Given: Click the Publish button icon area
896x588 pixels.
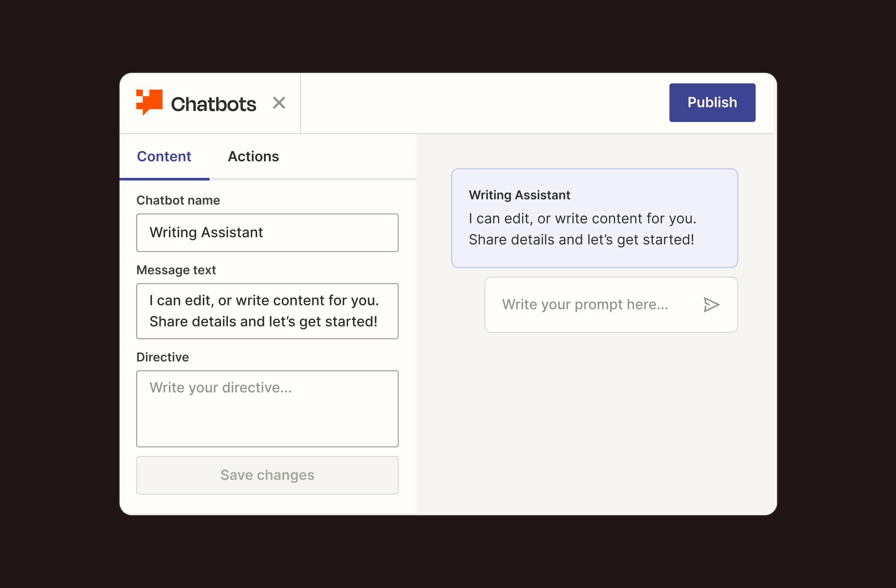Looking at the screenshot, I should tap(712, 102).
